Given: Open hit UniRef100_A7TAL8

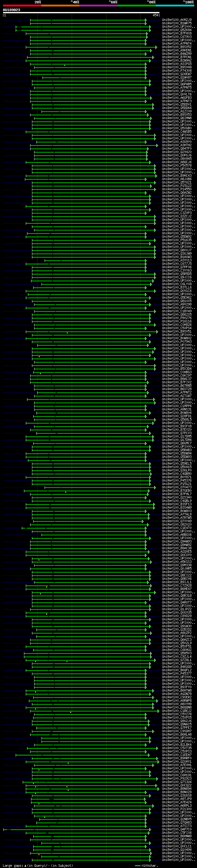Looking at the screenshot, I should (x=177, y=514).
